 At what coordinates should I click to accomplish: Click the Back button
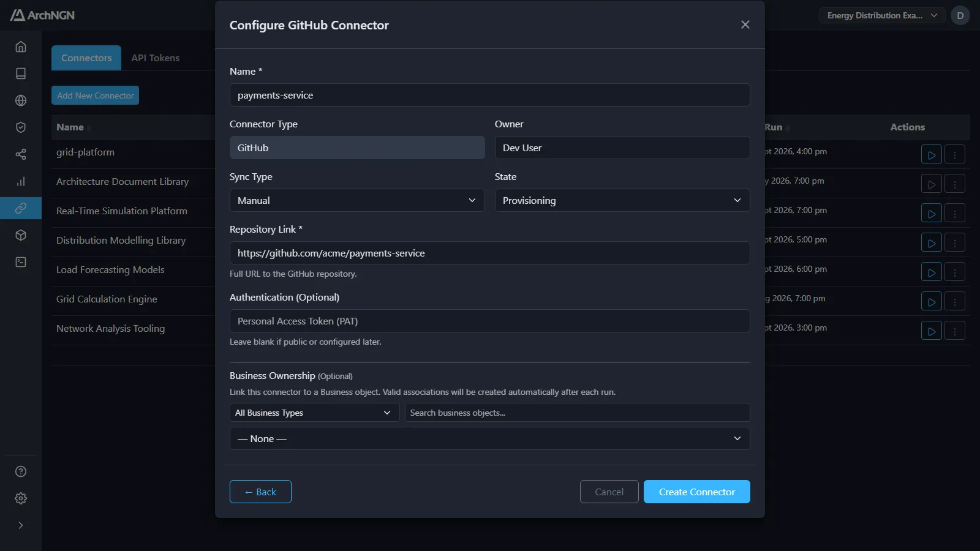260,492
